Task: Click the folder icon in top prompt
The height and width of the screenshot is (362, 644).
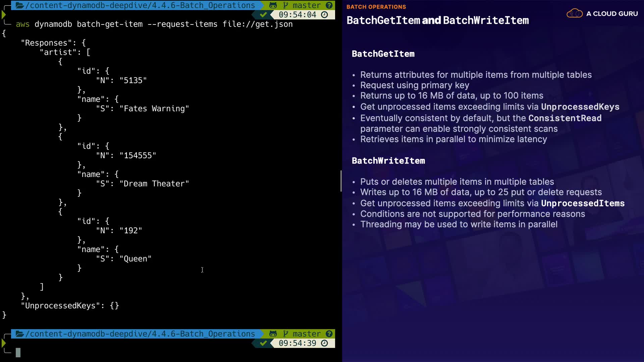Action: (x=19, y=5)
